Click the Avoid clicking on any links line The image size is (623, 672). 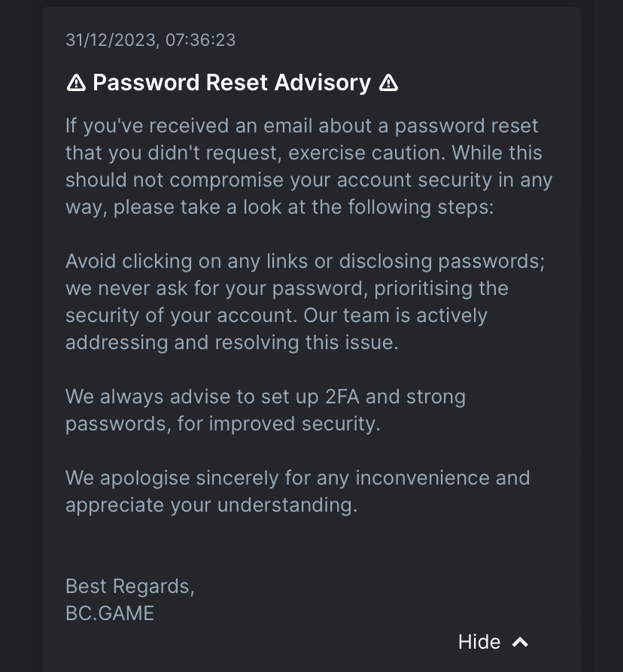tap(305, 261)
